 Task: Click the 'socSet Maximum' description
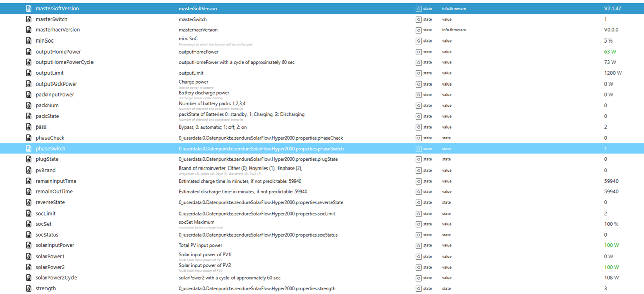pyautogui.click(x=197, y=222)
